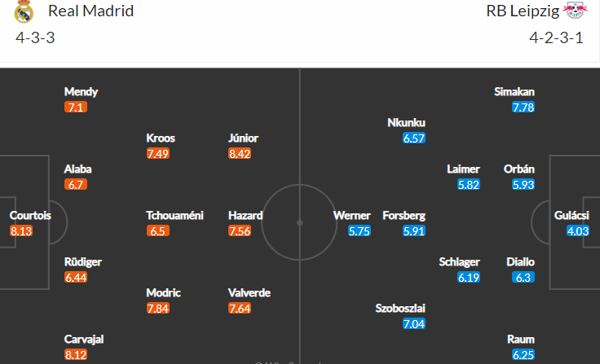Click Hazard's 7.56 rating badge
Image resolution: width=600 pixels, height=364 pixels.
pos(240,231)
